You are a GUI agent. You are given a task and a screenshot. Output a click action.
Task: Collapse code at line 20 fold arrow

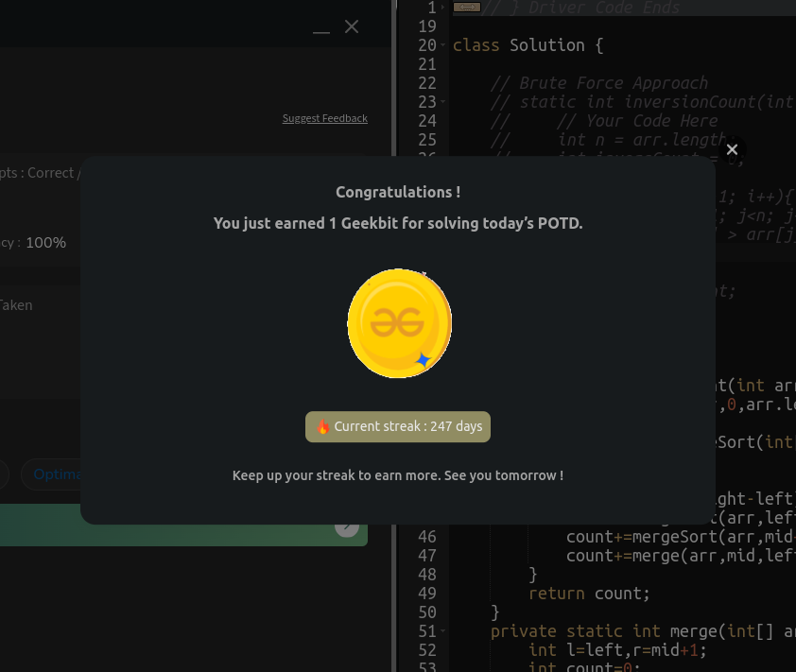click(443, 45)
